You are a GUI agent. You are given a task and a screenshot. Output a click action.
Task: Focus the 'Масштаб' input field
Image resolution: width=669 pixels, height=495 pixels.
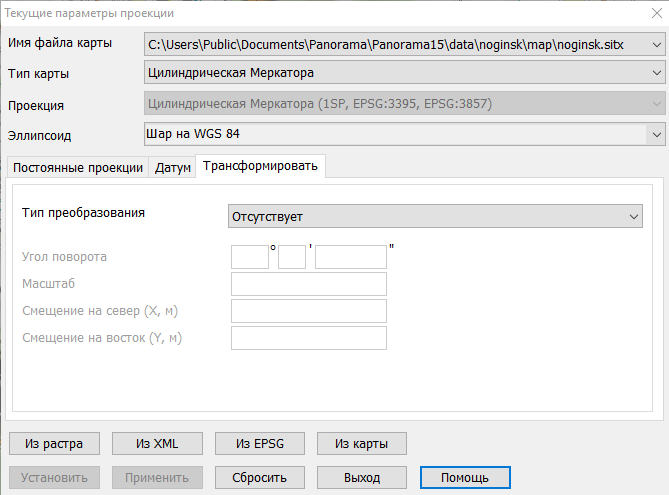pyautogui.click(x=308, y=284)
